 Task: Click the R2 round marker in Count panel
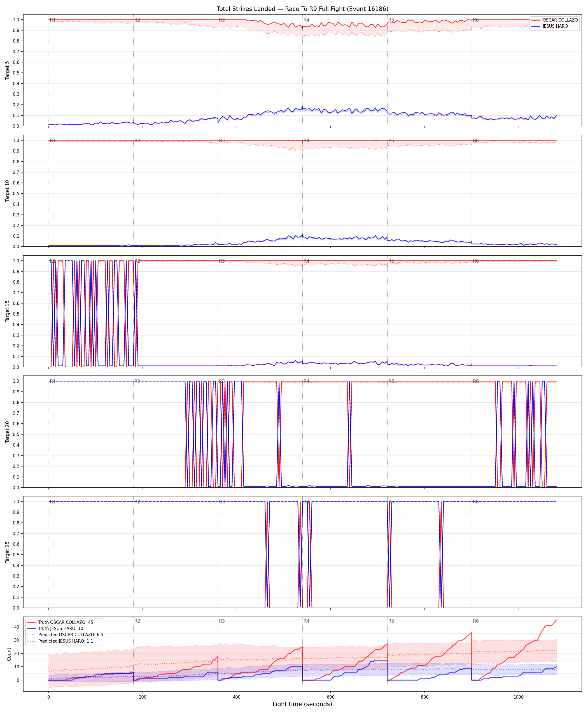[x=137, y=621]
